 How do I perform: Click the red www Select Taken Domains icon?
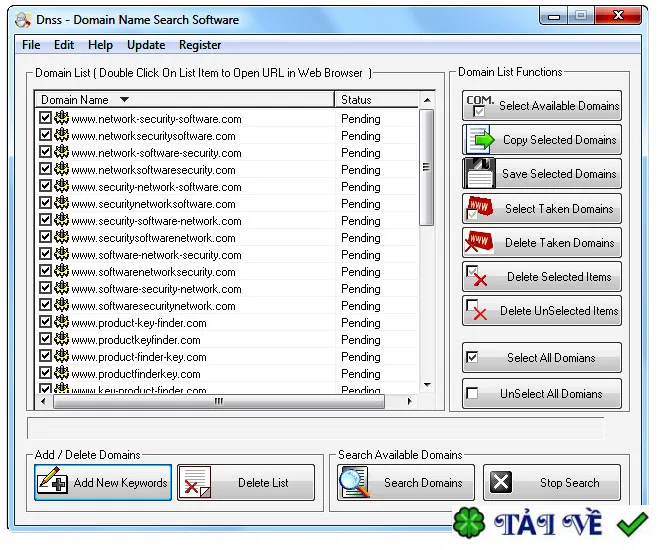(x=479, y=208)
